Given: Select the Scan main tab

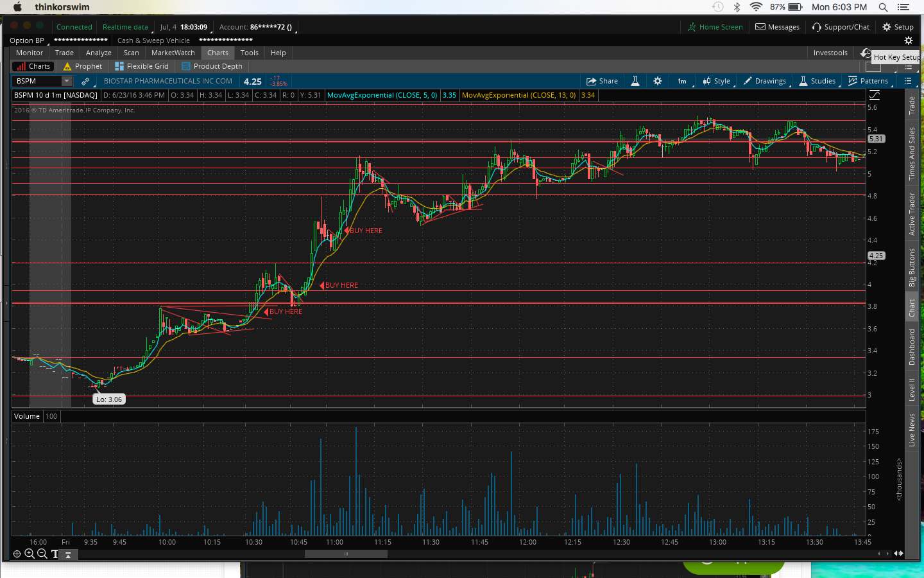Looking at the screenshot, I should [132, 53].
